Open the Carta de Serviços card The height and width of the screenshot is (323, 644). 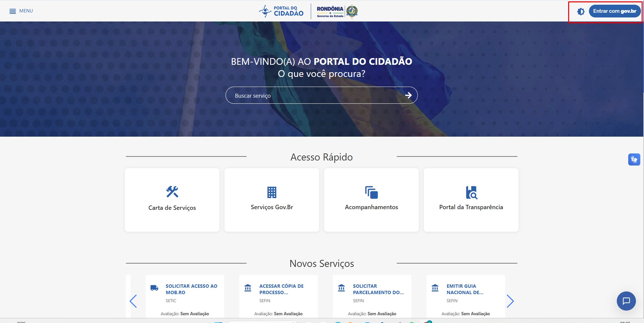pyautogui.click(x=172, y=200)
